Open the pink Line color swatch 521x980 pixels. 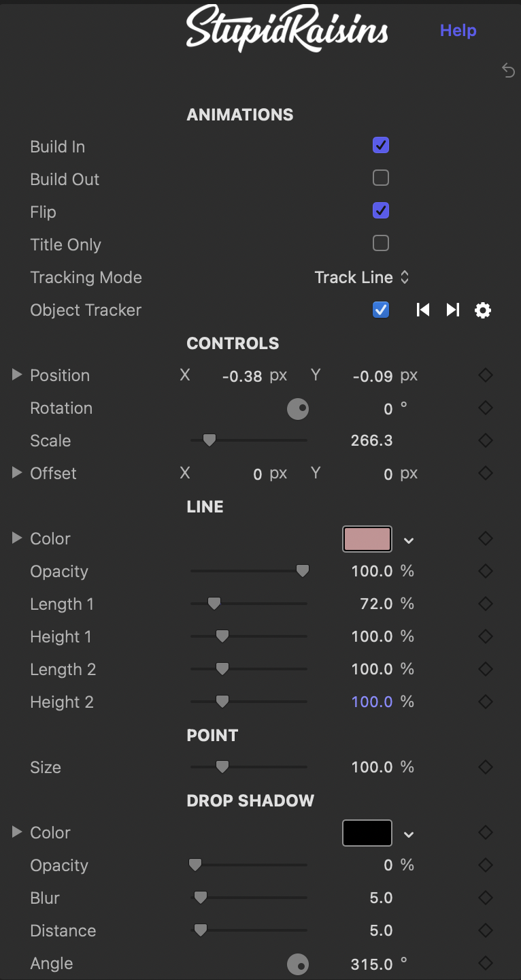point(367,539)
